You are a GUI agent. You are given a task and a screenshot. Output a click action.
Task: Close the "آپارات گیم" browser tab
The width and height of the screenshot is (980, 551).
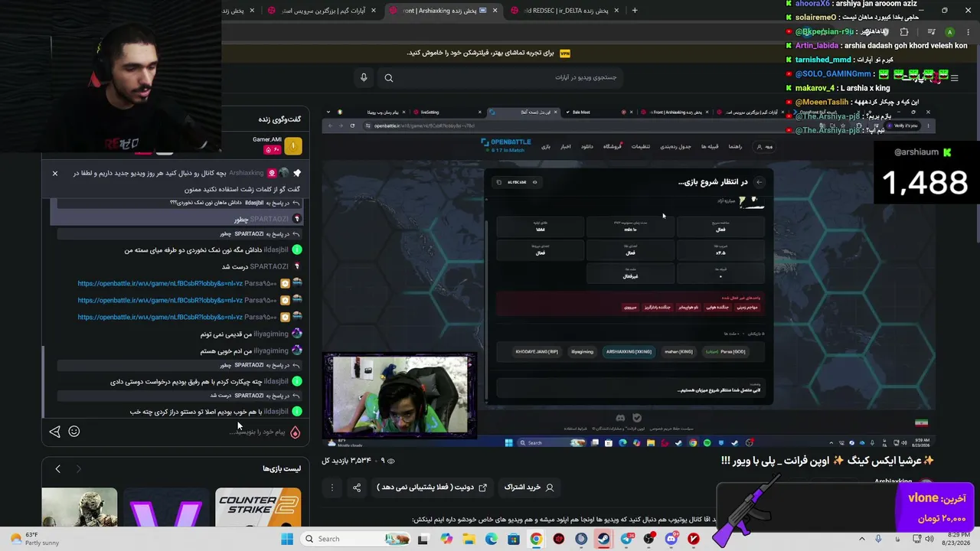(374, 10)
